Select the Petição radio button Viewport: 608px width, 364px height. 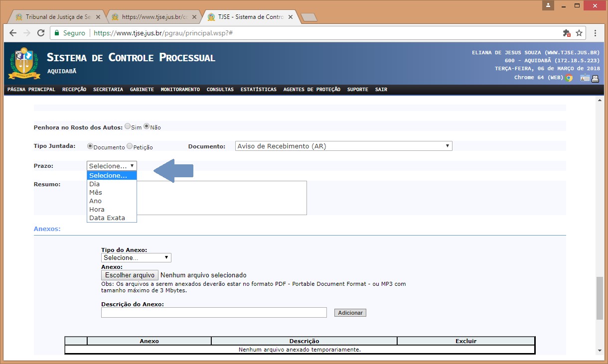click(x=130, y=146)
